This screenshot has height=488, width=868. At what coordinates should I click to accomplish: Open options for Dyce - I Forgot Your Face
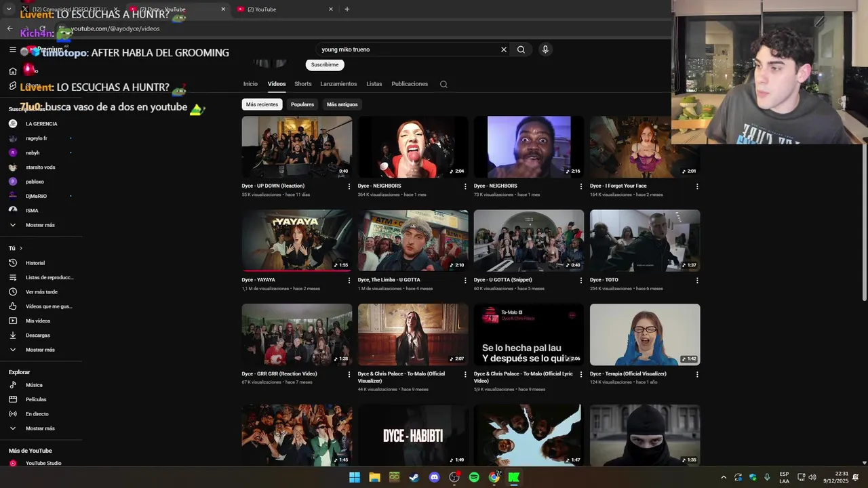pos(697,186)
